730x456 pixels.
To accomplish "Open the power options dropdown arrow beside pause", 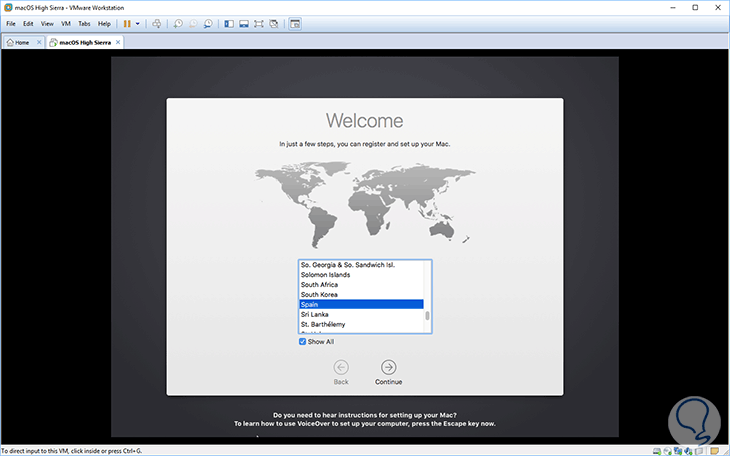I will [x=137, y=24].
